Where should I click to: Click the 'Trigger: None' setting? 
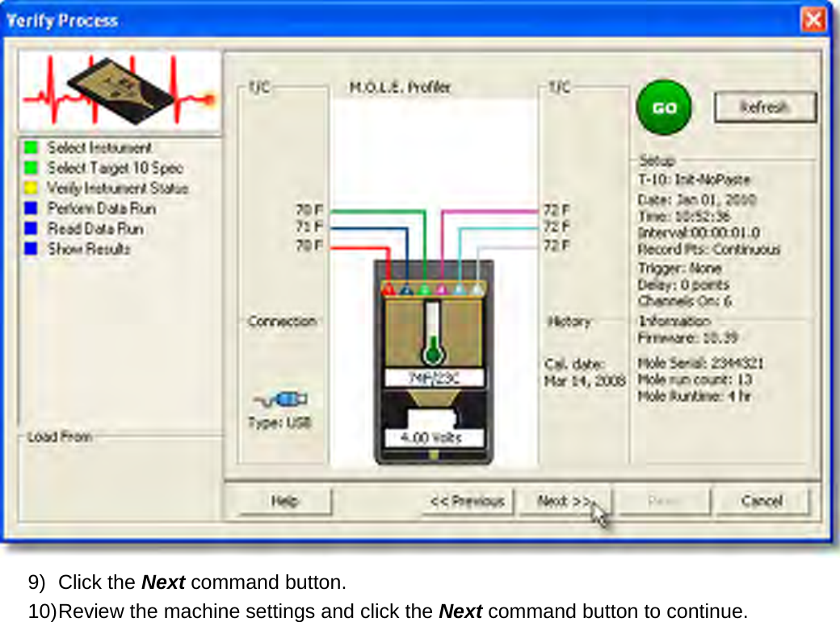[679, 268]
